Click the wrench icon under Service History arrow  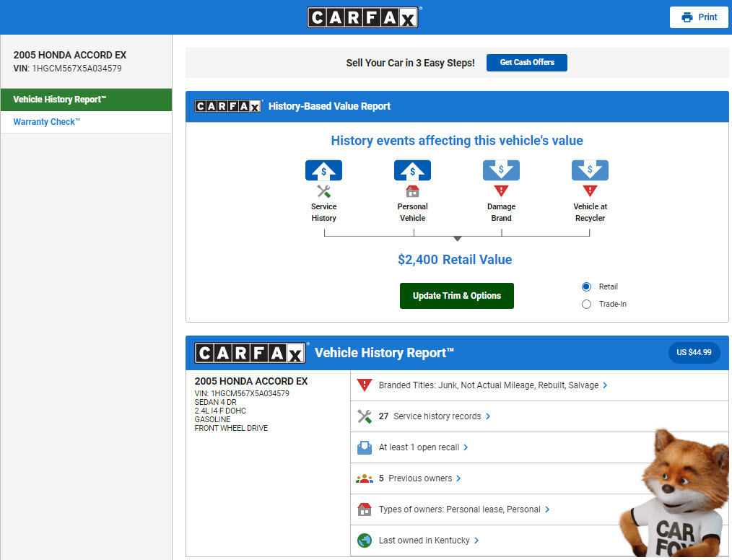click(323, 191)
